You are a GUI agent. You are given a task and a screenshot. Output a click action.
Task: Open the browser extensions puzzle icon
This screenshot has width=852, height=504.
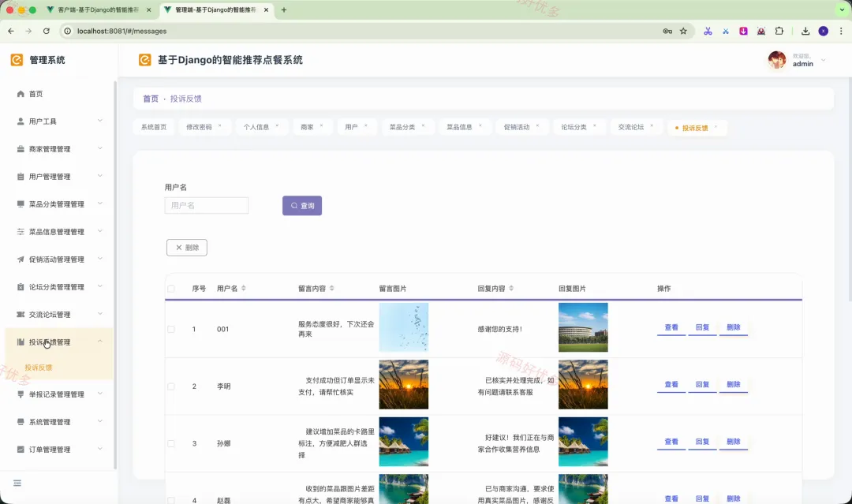point(779,31)
